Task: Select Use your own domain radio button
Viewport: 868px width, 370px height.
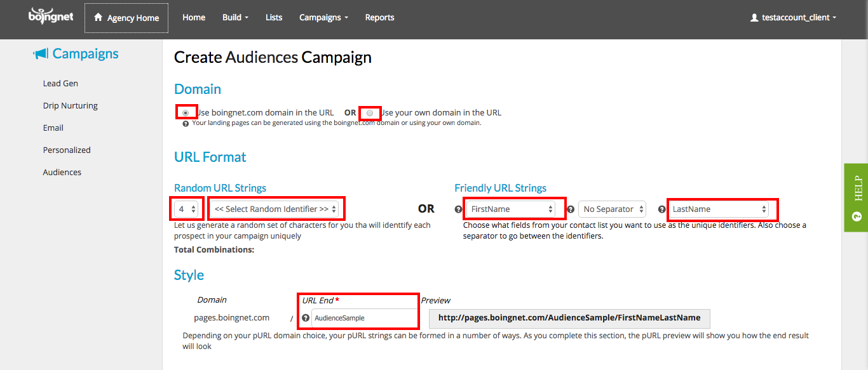Action: [370, 112]
